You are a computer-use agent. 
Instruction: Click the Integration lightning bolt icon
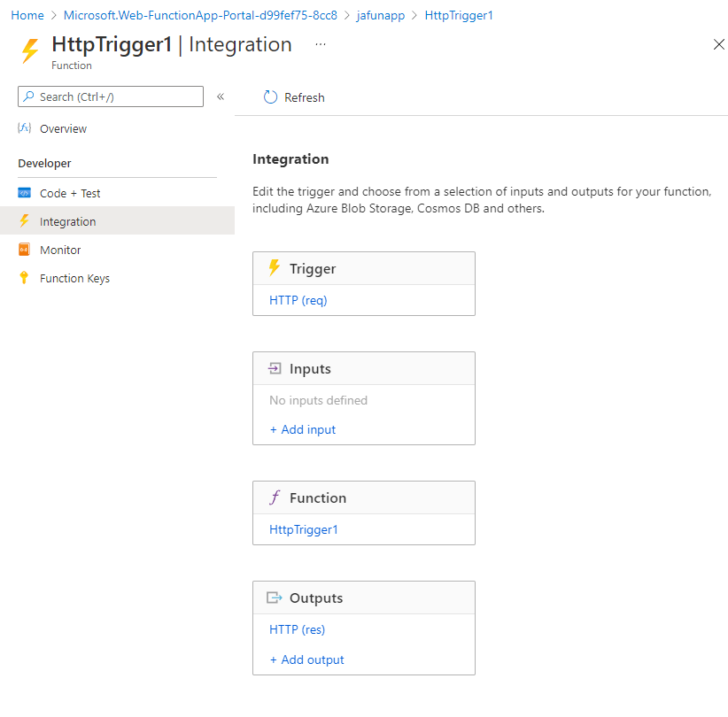(x=24, y=221)
